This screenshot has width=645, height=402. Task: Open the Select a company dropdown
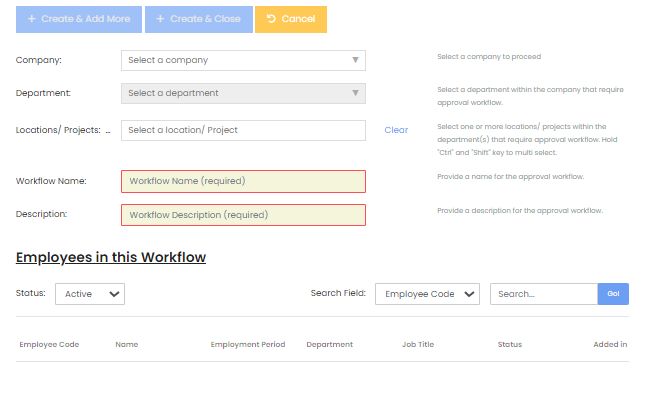(x=243, y=60)
